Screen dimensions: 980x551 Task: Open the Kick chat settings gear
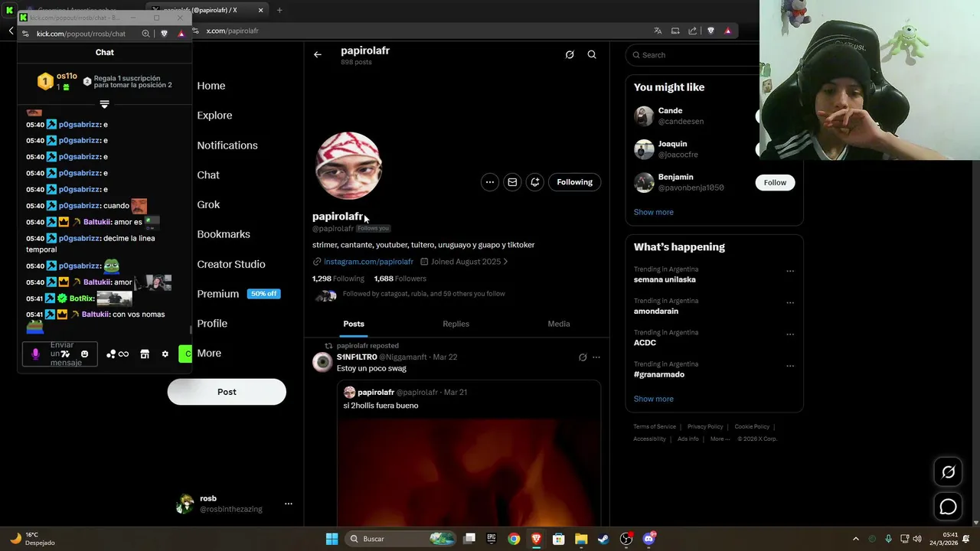pos(165,354)
